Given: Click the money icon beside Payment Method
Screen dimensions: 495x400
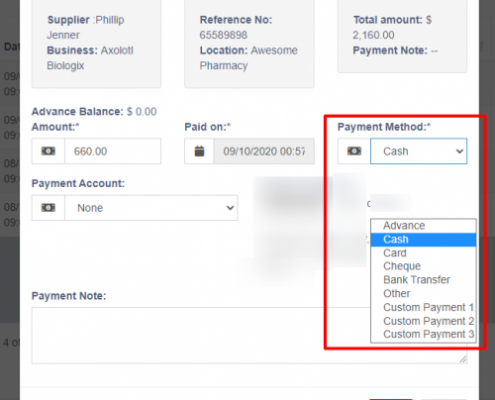Looking at the screenshot, I should point(354,151).
